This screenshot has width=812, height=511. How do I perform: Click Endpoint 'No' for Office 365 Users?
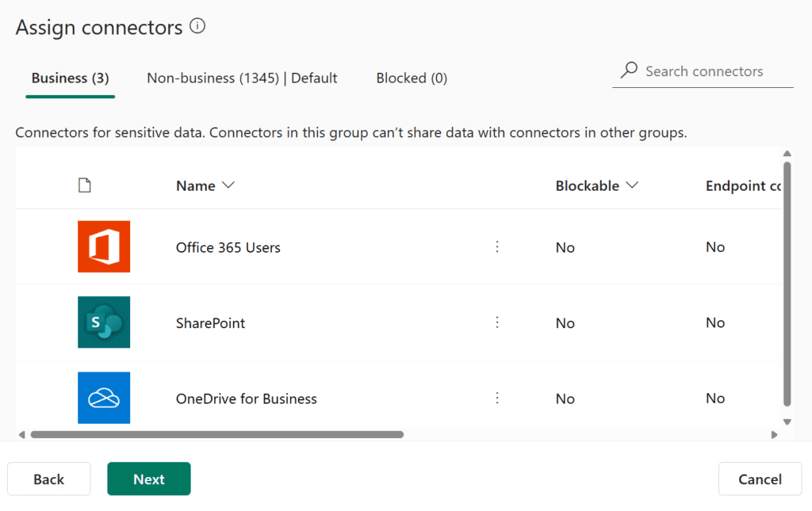tap(715, 247)
